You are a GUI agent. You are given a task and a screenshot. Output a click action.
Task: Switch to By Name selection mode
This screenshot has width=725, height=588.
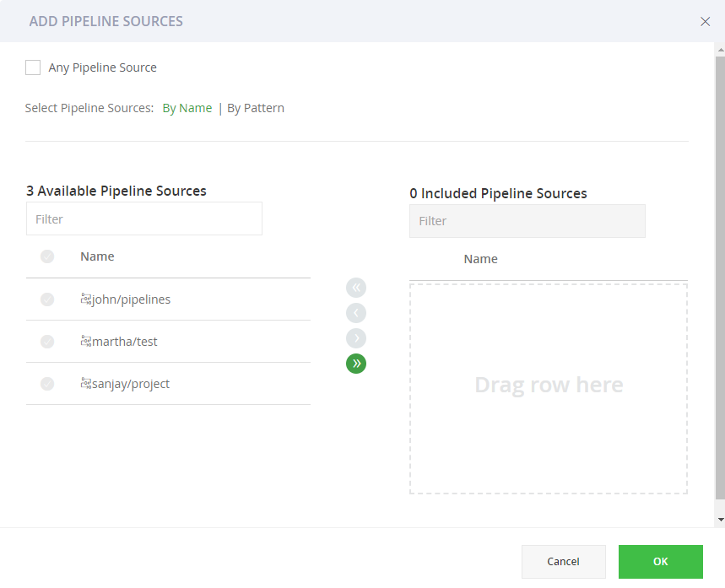coord(187,107)
